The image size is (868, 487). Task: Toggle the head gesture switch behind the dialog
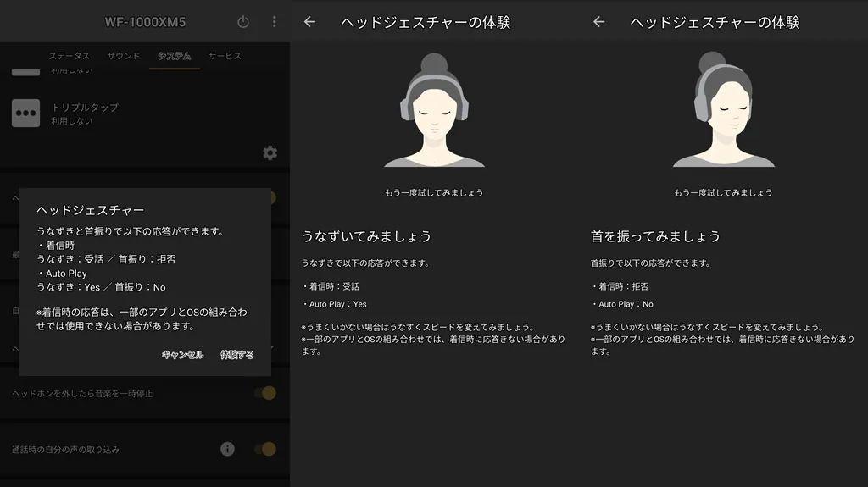(270, 197)
